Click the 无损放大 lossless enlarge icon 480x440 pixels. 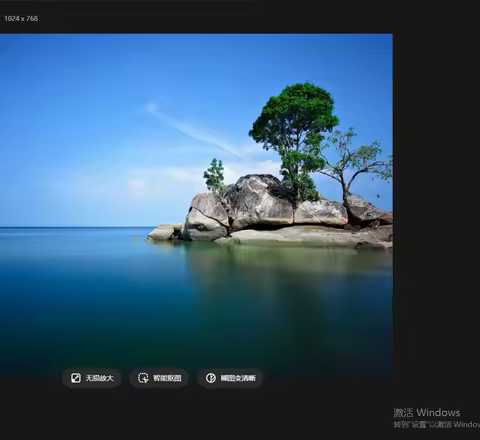coord(76,378)
